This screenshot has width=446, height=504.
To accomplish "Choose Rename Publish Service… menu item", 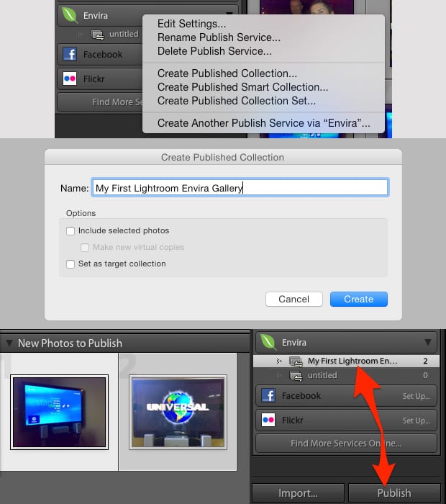I will coord(219,37).
